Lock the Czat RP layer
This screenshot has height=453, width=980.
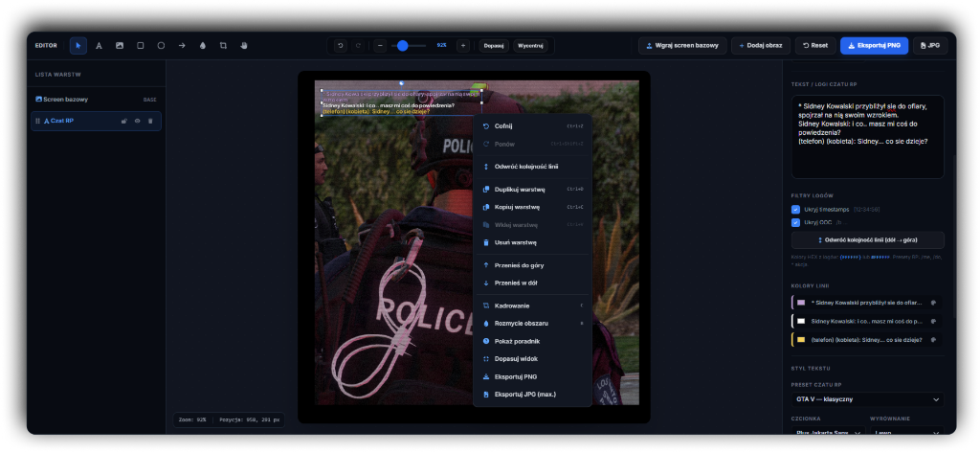click(124, 121)
